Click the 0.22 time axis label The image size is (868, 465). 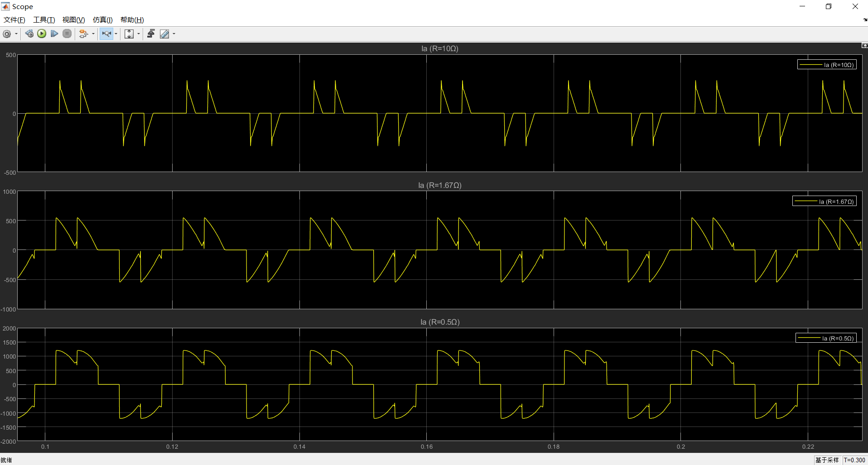808,447
